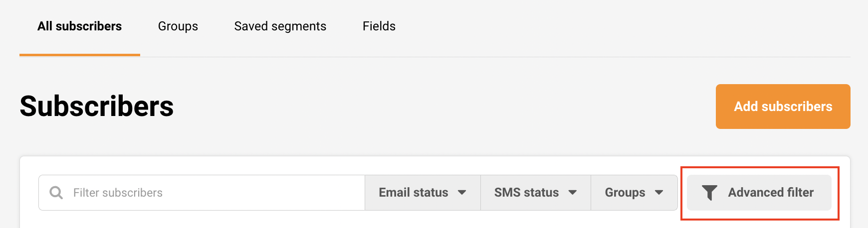
Task: Click the Subscribers page heading
Action: [97, 107]
